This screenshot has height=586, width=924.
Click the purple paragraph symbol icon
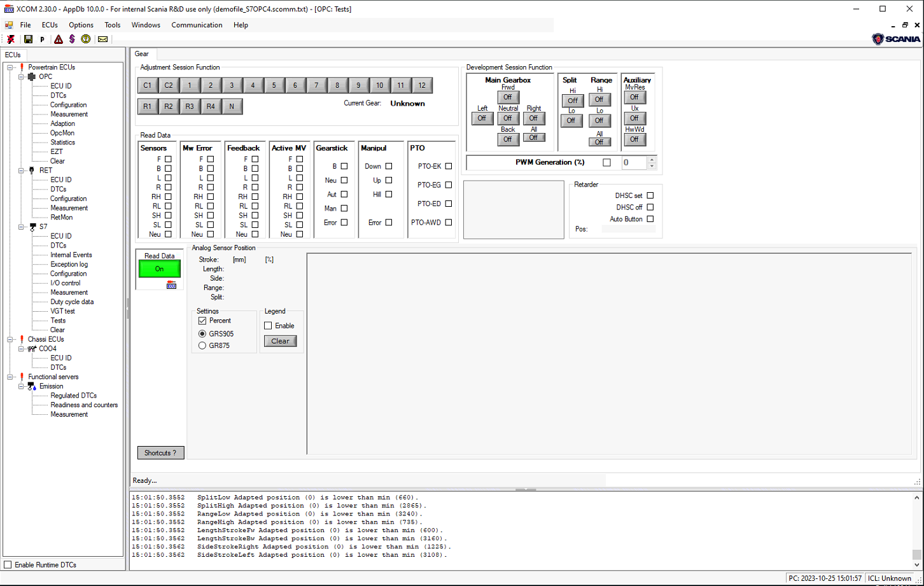click(72, 39)
